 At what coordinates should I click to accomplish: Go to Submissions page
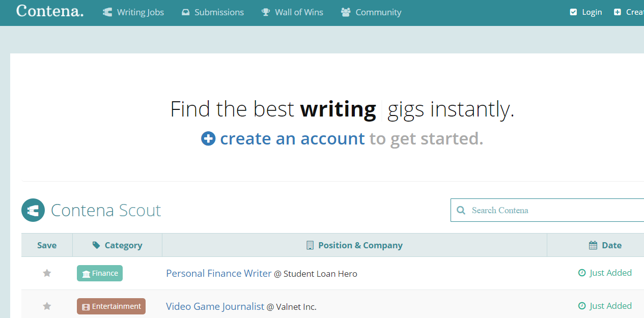pos(213,12)
